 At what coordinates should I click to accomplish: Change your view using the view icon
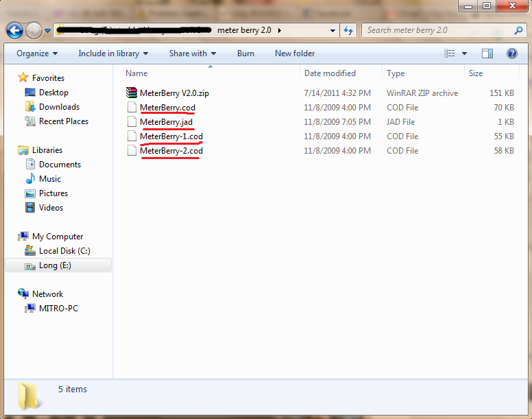[x=450, y=53]
